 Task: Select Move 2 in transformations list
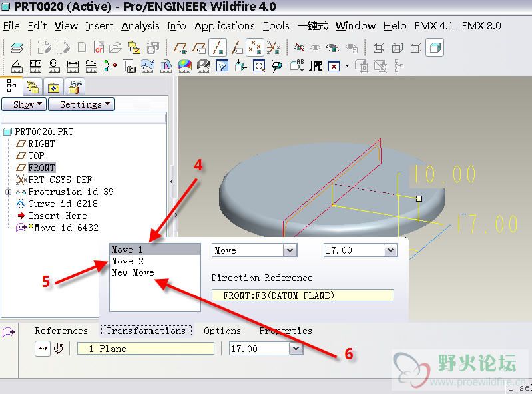point(155,261)
